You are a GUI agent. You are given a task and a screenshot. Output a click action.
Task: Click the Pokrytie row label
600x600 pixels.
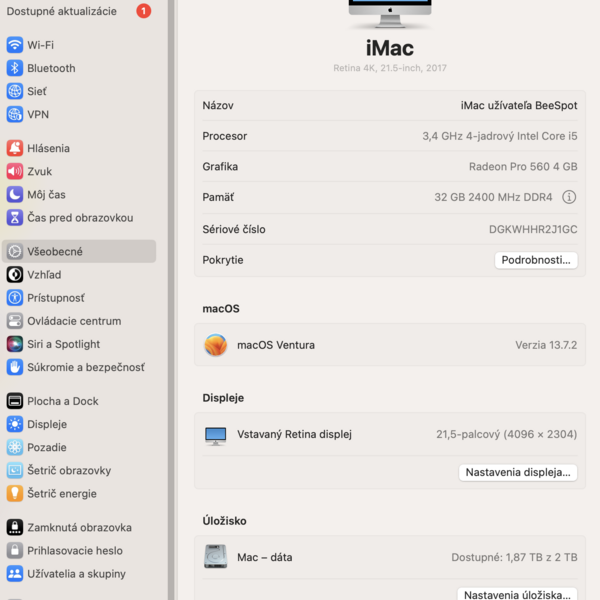pos(223,260)
